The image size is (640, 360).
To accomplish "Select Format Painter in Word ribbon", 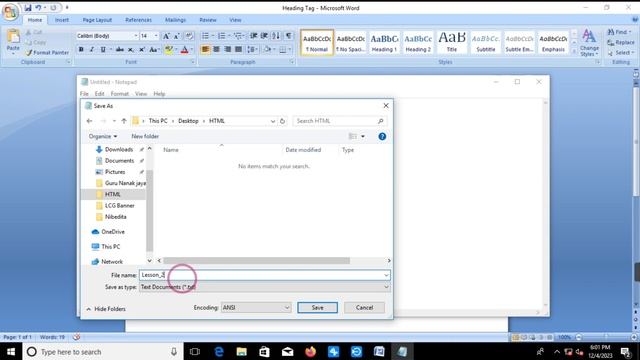I will (x=47, y=53).
